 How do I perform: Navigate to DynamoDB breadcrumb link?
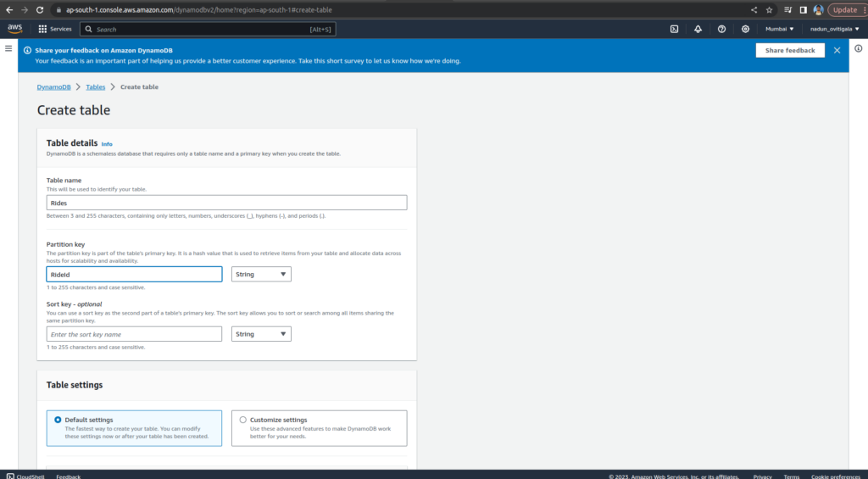[x=53, y=87]
